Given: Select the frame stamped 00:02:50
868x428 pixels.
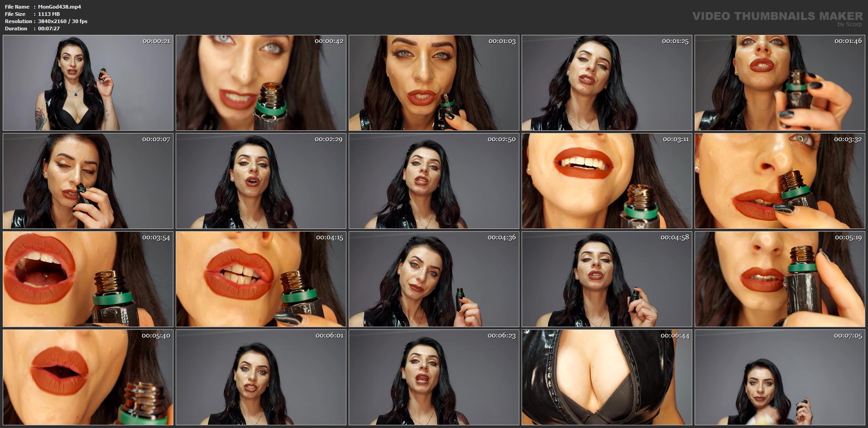Looking at the screenshot, I should click(x=434, y=181).
